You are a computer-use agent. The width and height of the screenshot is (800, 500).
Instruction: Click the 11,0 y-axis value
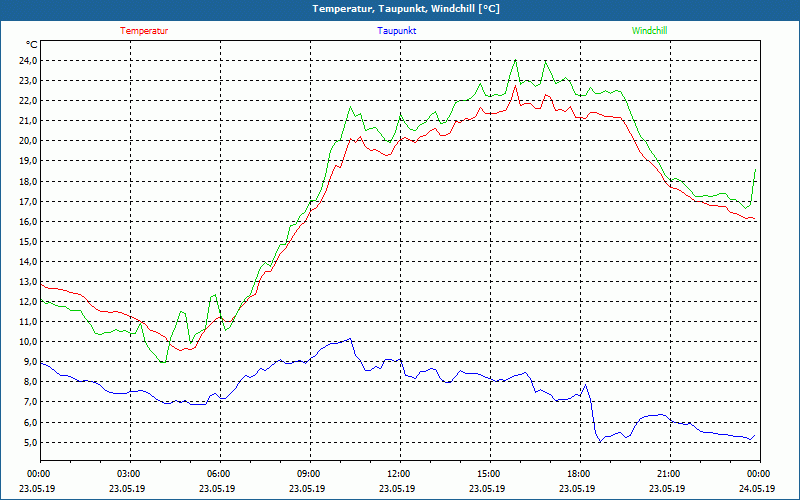(x=28, y=322)
